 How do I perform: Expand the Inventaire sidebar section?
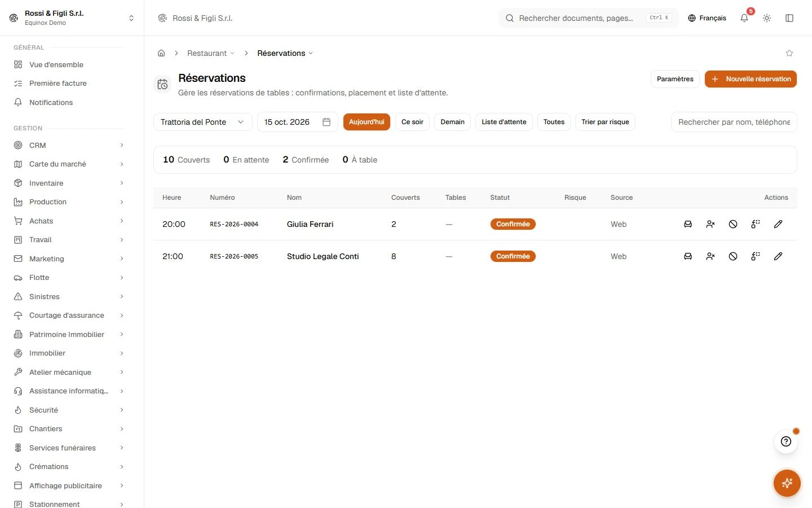69,183
